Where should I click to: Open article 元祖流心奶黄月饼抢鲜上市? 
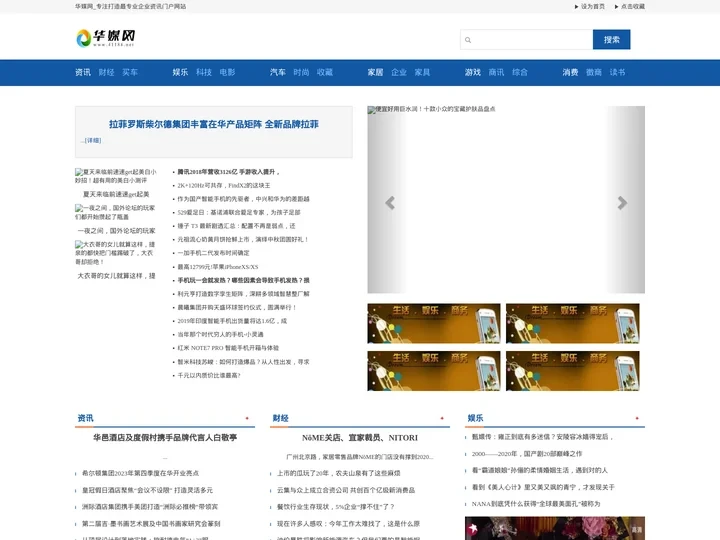click(x=243, y=240)
